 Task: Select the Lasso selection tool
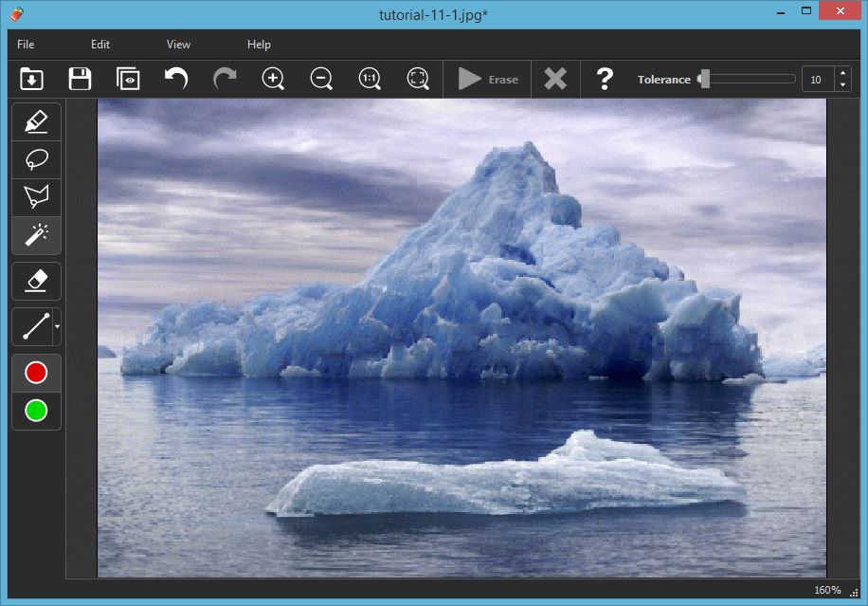pyautogui.click(x=35, y=159)
